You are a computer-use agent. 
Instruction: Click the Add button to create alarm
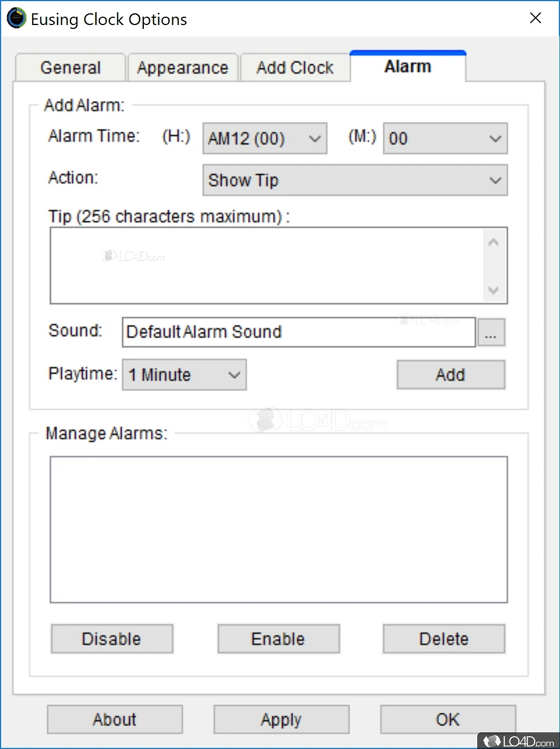[x=451, y=375]
